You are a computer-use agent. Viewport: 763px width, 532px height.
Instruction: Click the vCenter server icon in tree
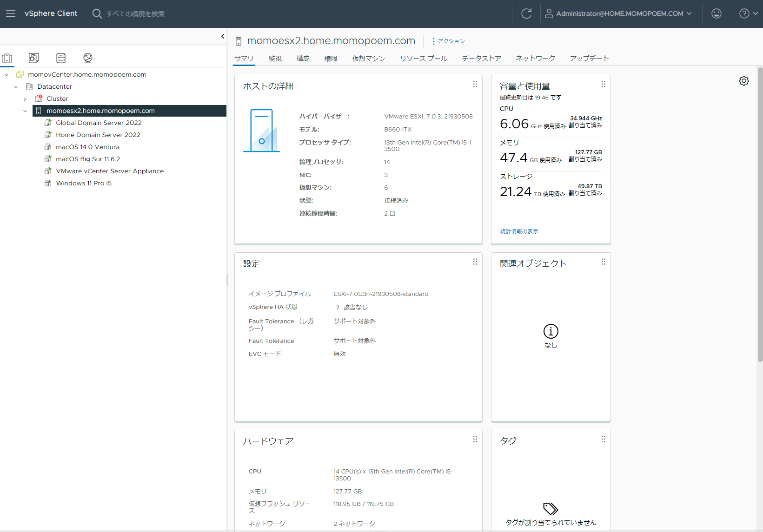tap(20, 74)
